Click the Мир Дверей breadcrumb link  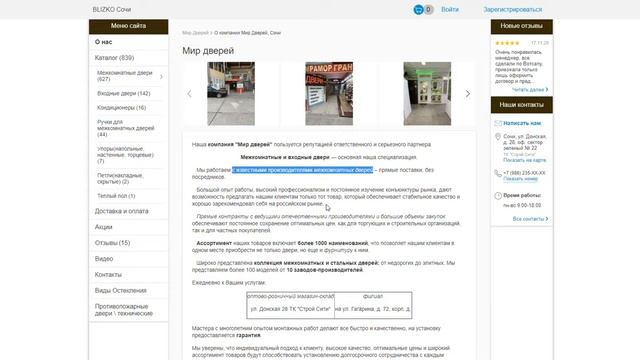[195, 33]
